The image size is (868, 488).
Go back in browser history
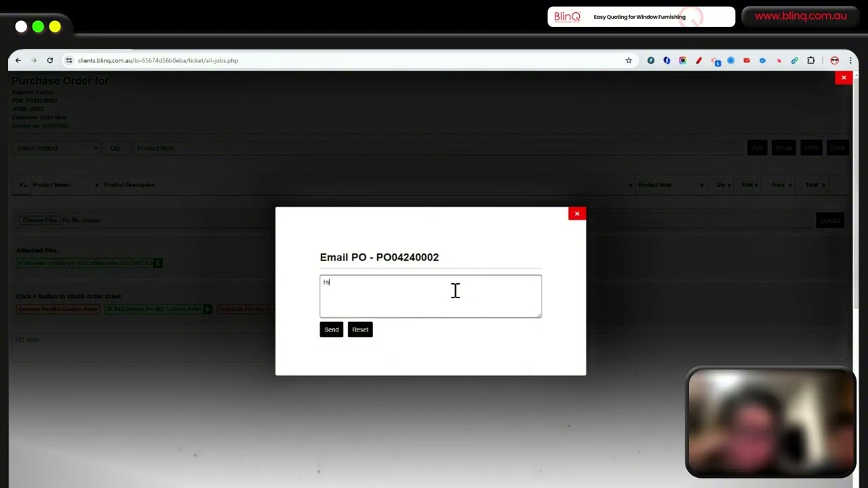pyautogui.click(x=18, y=60)
